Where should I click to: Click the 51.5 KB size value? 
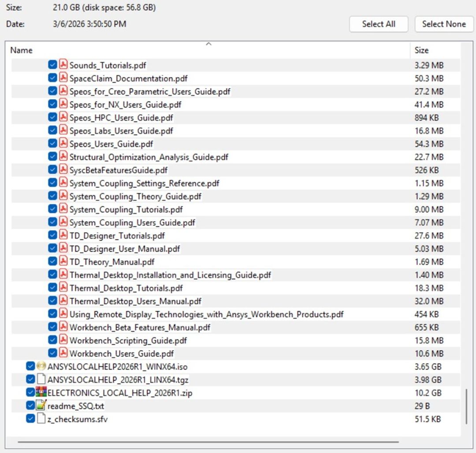pos(428,419)
